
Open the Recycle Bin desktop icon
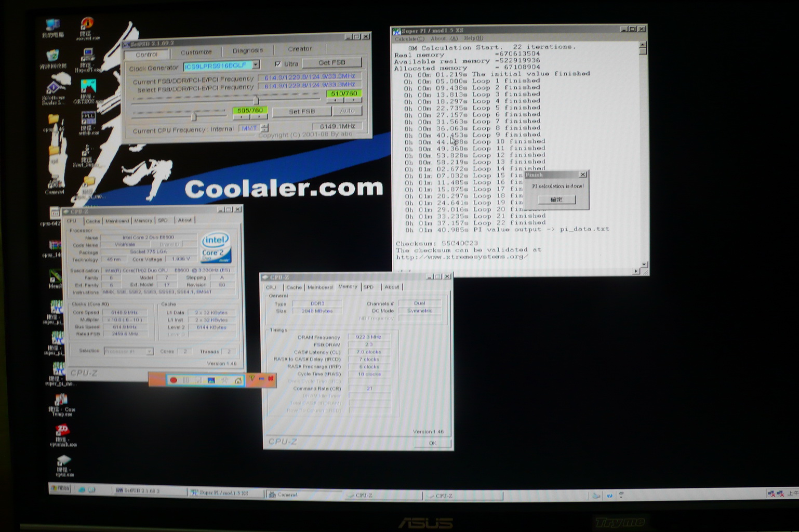53,59
